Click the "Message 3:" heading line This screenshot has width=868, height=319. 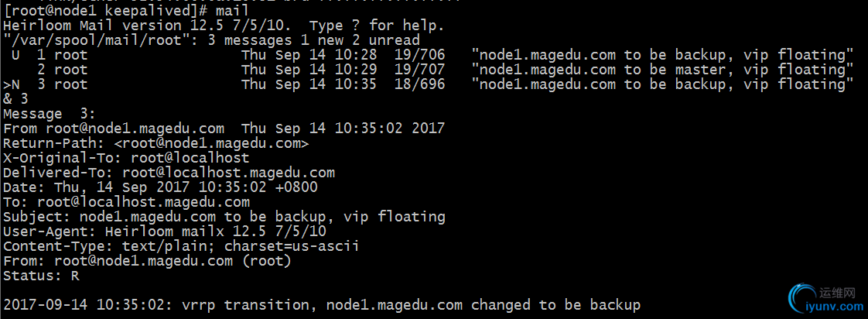50,114
